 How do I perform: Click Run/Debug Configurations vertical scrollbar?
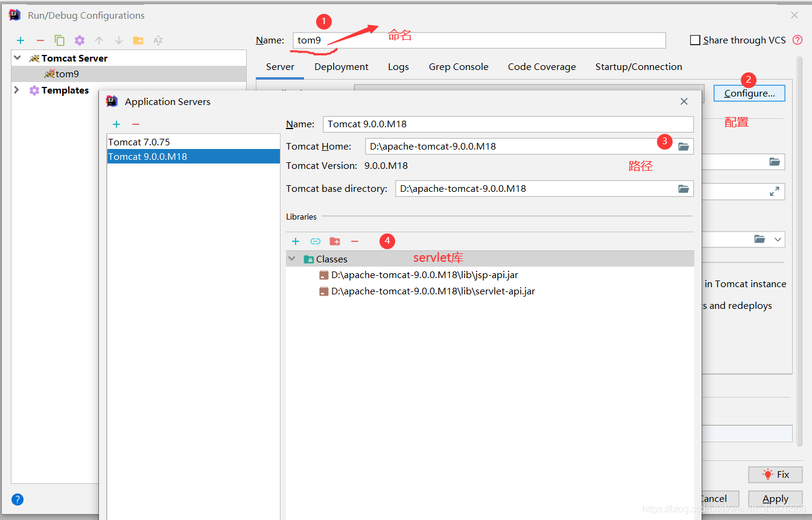799,250
